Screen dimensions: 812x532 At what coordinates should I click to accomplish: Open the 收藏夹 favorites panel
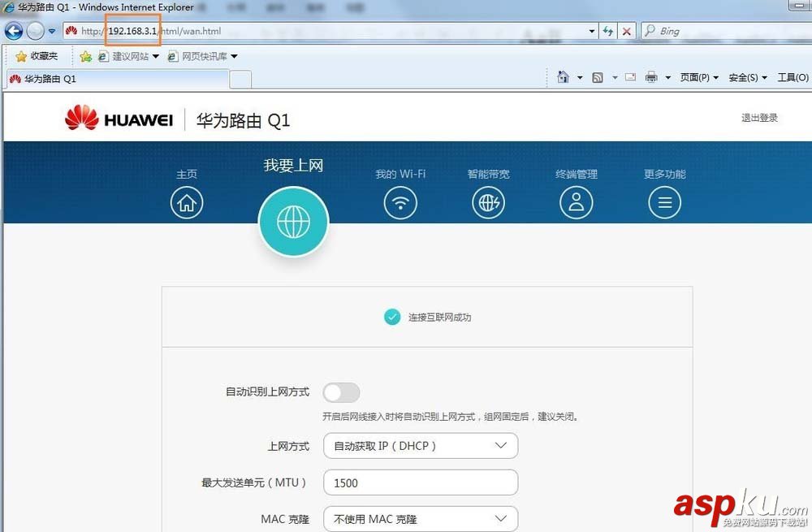[38, 56]
